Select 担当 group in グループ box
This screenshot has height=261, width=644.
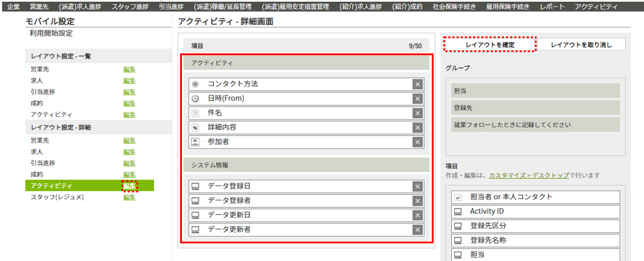click(535, 91)
